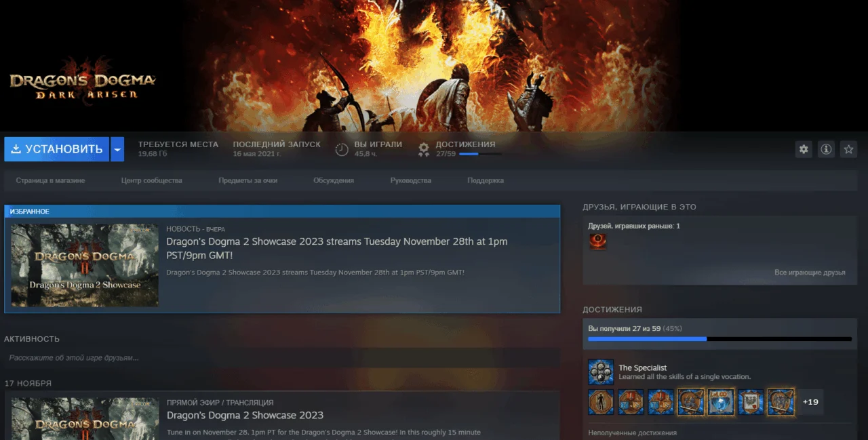The height and width of the screenshot is (440, 868).
Task: Go to Обсуждения tab
Action: [x=334, y=180]
